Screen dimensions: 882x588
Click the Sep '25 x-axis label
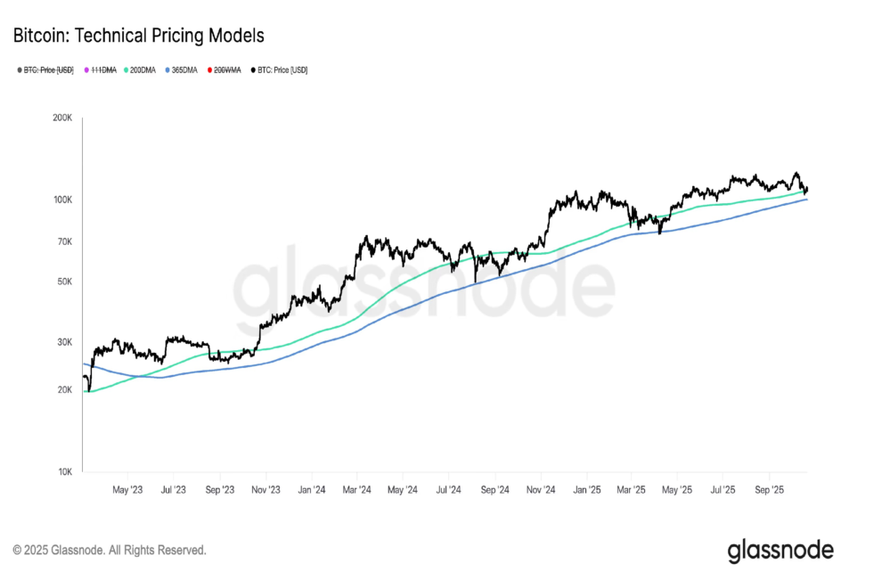click(770, 489)
